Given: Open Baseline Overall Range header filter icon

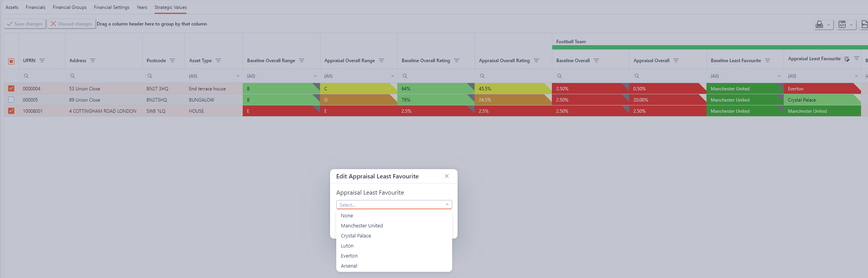Looking at the screenshot, I should (302, 61).
